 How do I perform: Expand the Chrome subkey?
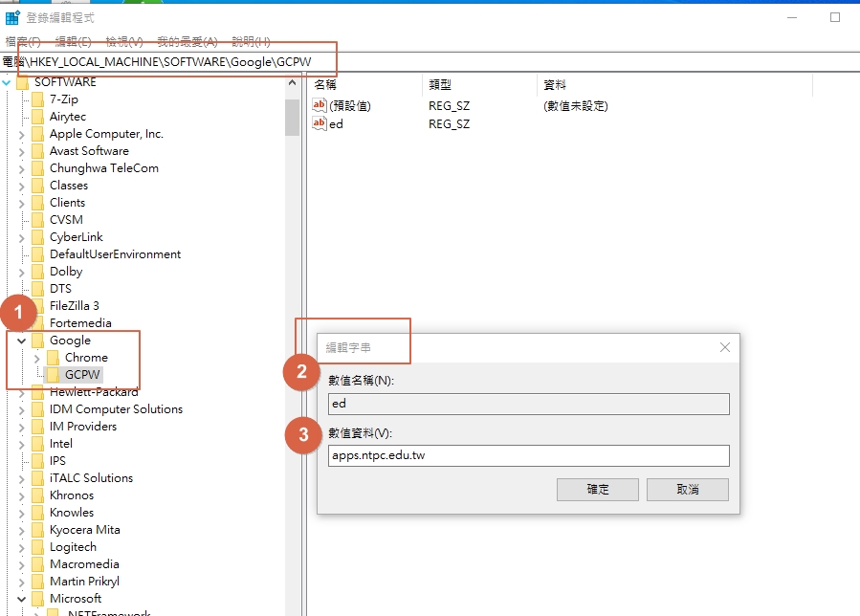coord(36,358)
